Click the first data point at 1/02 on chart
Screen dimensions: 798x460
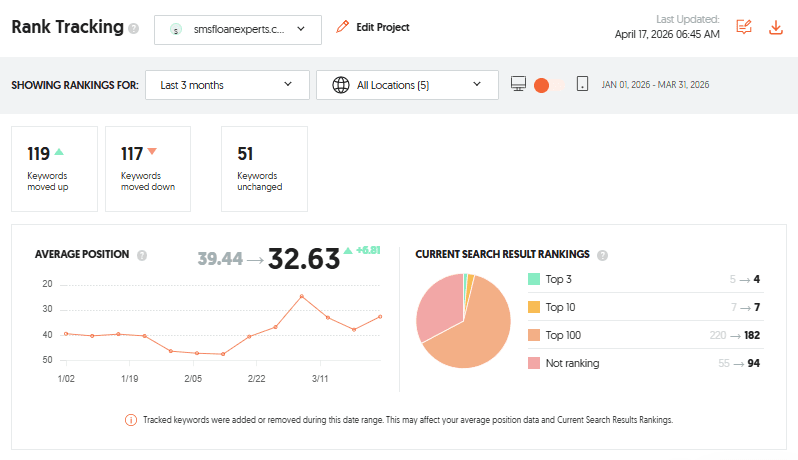tap(66, 334)
